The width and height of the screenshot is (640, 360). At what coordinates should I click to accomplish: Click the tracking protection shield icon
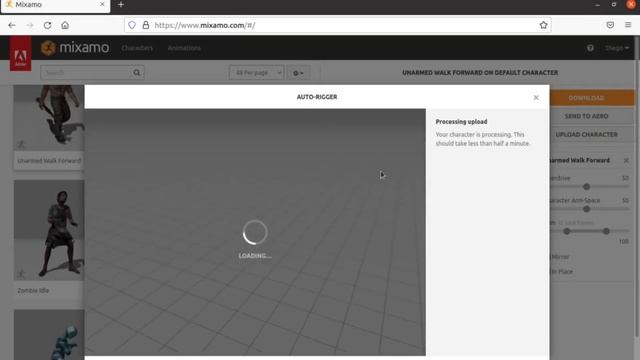point(132,25)
